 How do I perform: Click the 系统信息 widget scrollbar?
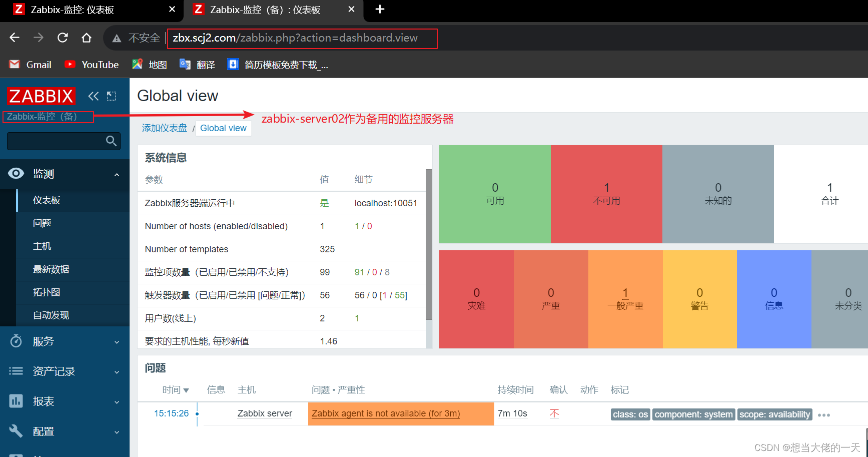(x=429, y=244)
